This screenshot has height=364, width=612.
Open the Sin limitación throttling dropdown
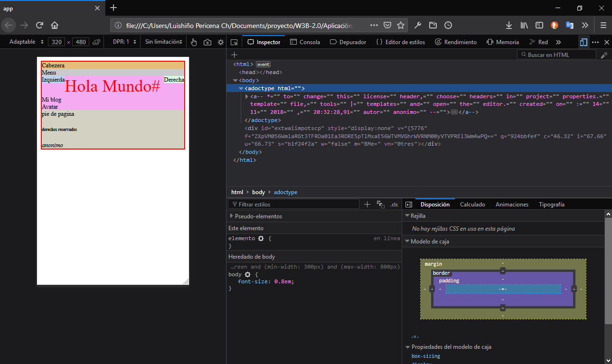pyautogui.click(x=163, y=42)
